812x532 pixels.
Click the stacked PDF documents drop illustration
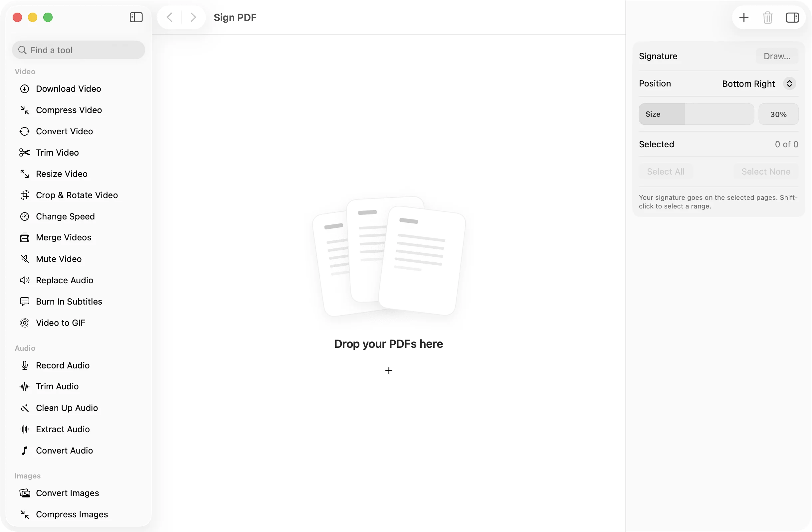point(389,256)
